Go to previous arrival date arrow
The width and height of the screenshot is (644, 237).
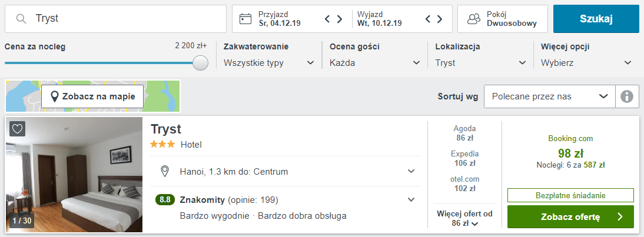tap(328, 19)
